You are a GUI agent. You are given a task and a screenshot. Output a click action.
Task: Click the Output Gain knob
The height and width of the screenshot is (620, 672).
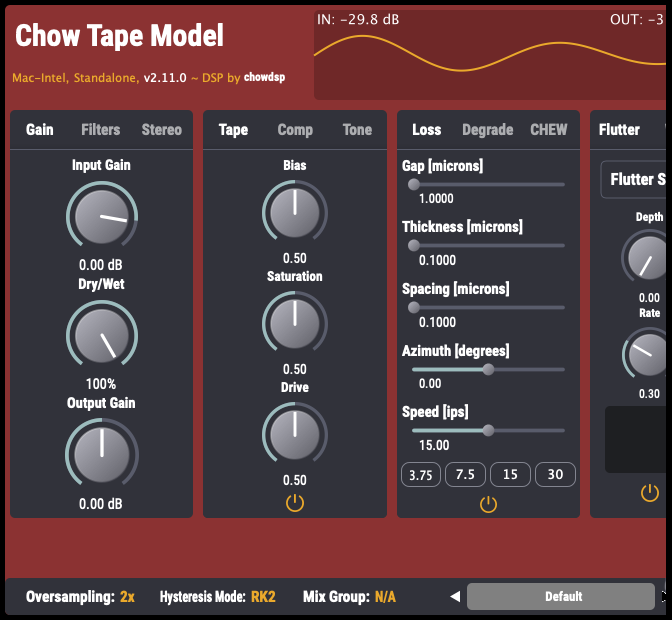coord(102,454)
